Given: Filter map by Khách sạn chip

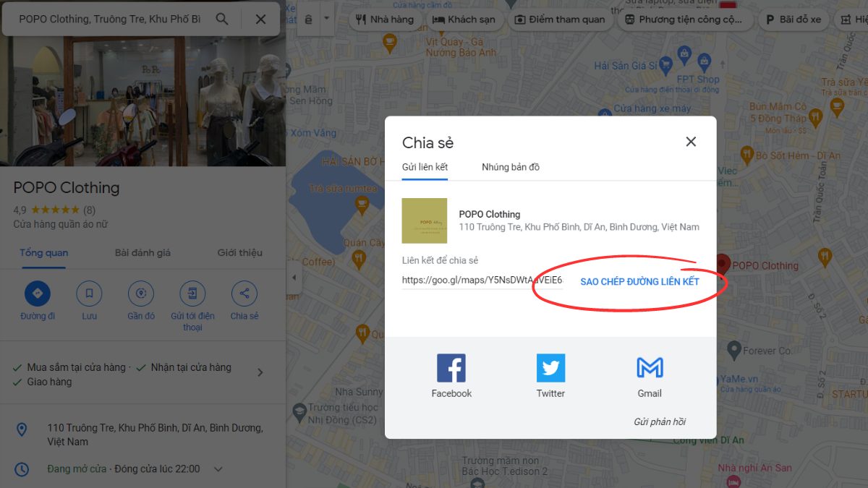Looking at the screenshot, I should (x=464, y=20).
